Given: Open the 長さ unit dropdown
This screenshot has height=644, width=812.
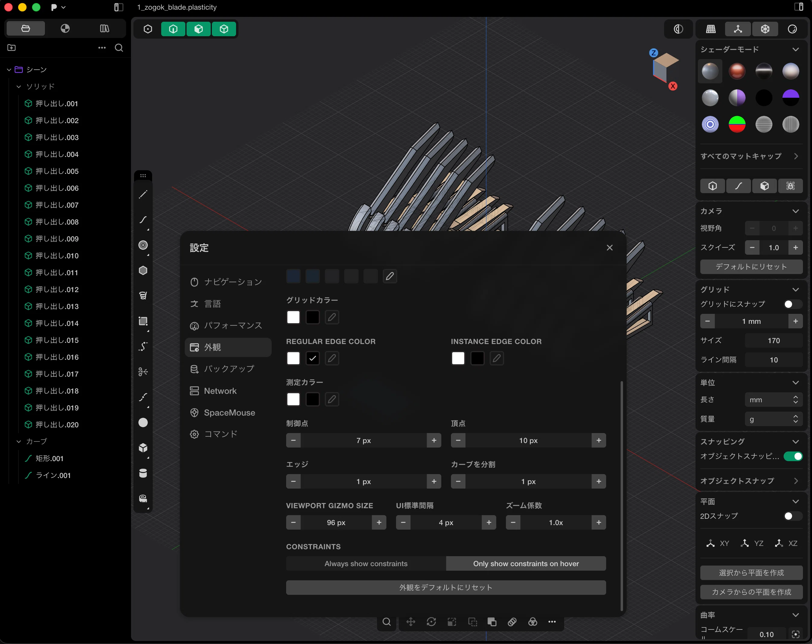Looking at the screenshot, I should click(x=774, y=400).
